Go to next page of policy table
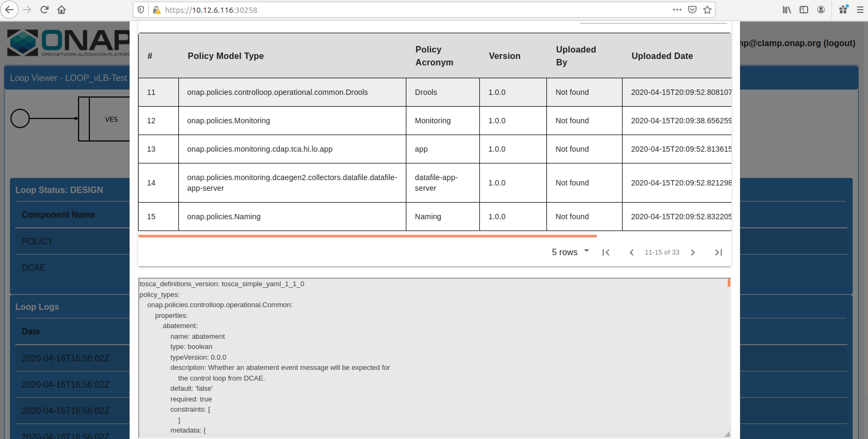 693,252
